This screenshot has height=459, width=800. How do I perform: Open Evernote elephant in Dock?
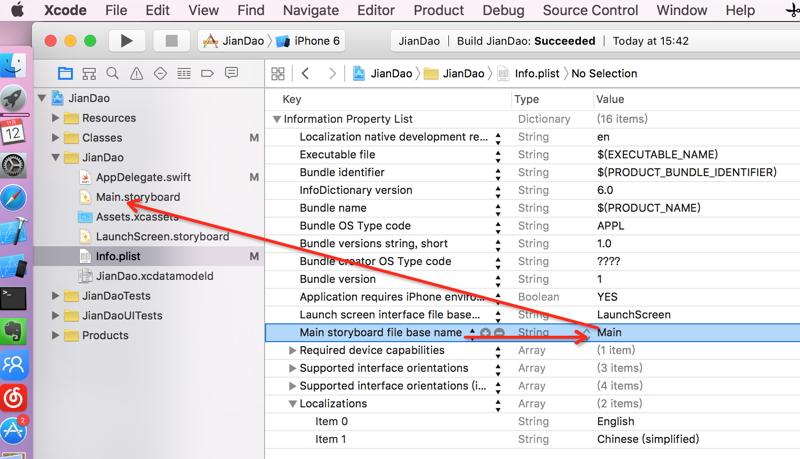(13, 332)
